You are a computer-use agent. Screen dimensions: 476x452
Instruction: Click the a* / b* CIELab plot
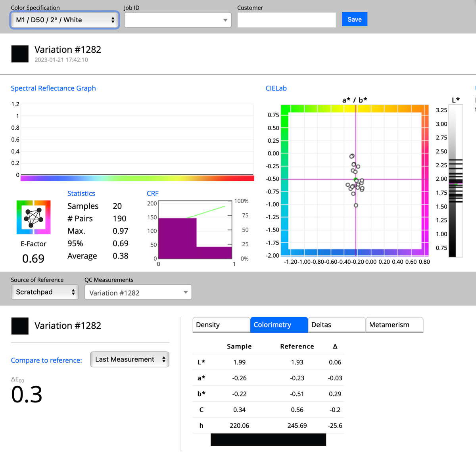(x=355, y=180)
